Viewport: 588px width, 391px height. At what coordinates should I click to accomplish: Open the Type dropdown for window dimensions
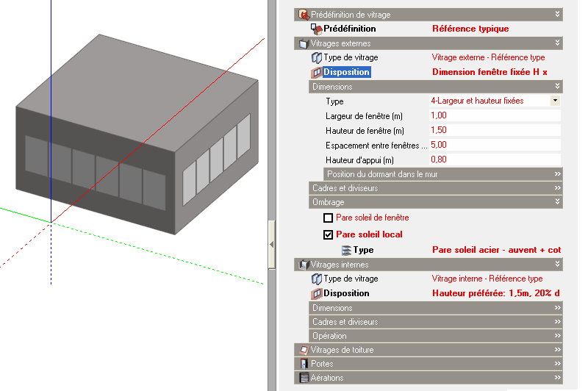tap(555, 101)
